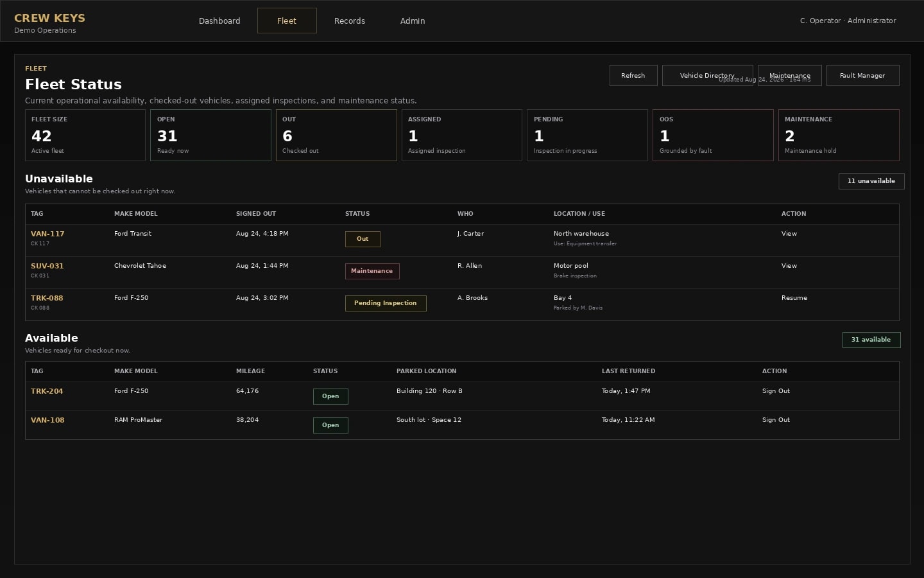This screenshot has height=578, width=924.
Task: Click the "64,176" mileage value
Action: [248, 391]
